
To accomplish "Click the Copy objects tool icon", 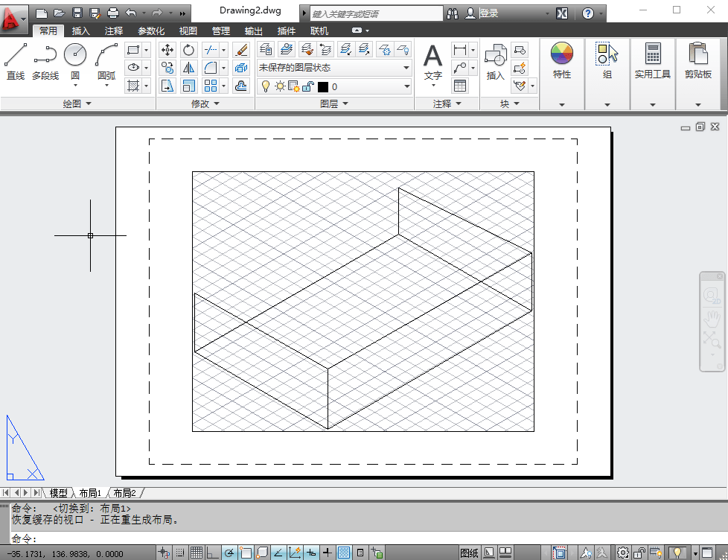I will click(x=167, y=68).
